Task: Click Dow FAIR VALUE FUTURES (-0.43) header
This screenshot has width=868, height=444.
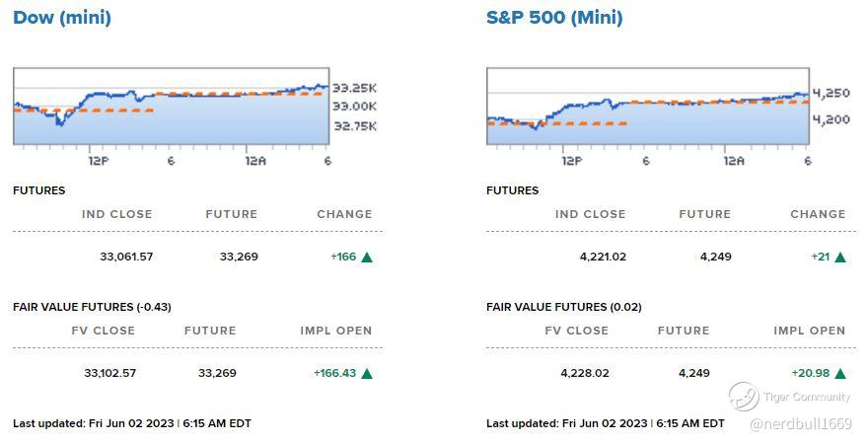Action: coord(92,307)
